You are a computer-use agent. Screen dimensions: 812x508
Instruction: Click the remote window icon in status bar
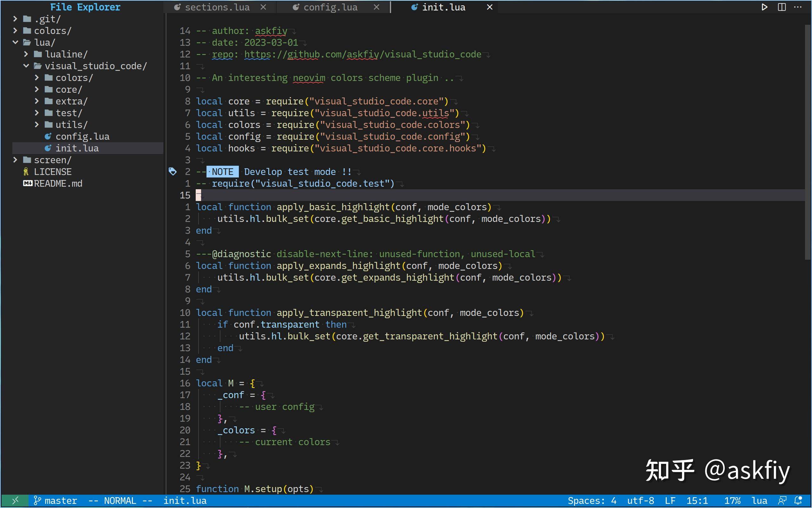pos(15,501)
